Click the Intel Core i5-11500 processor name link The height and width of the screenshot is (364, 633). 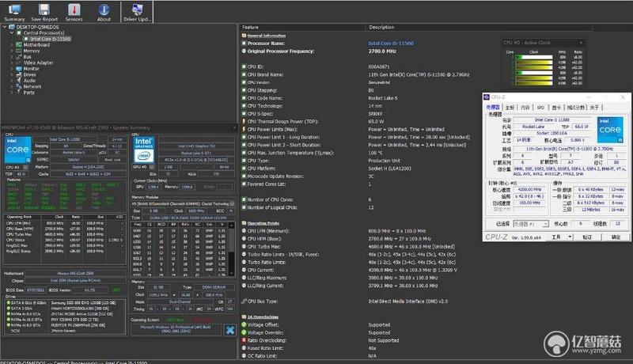pos(390,44)
